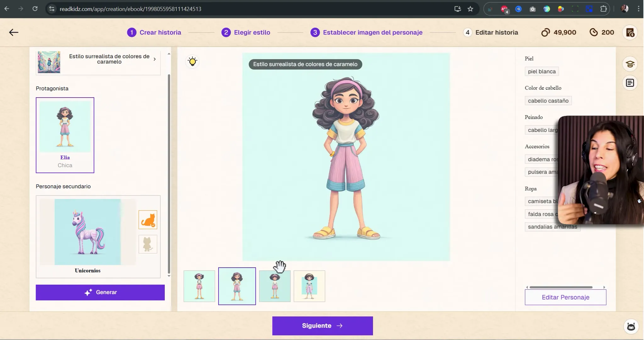Click the Siguiente button
The width and height of the screenshot is (644, 340).
pos(322,326)
